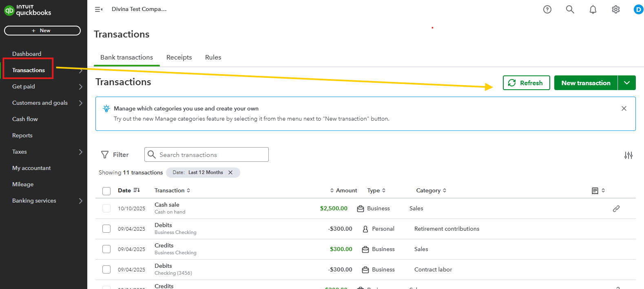Click the Refresh button

[526, 83]
